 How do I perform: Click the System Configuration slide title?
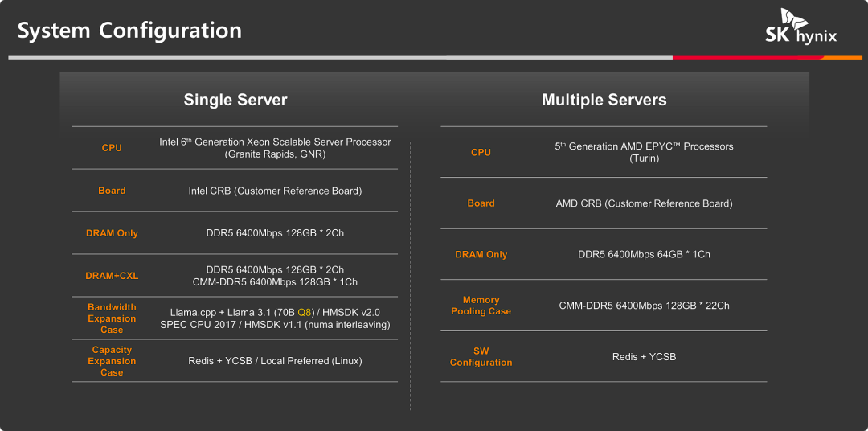click(x=129, y=31)
